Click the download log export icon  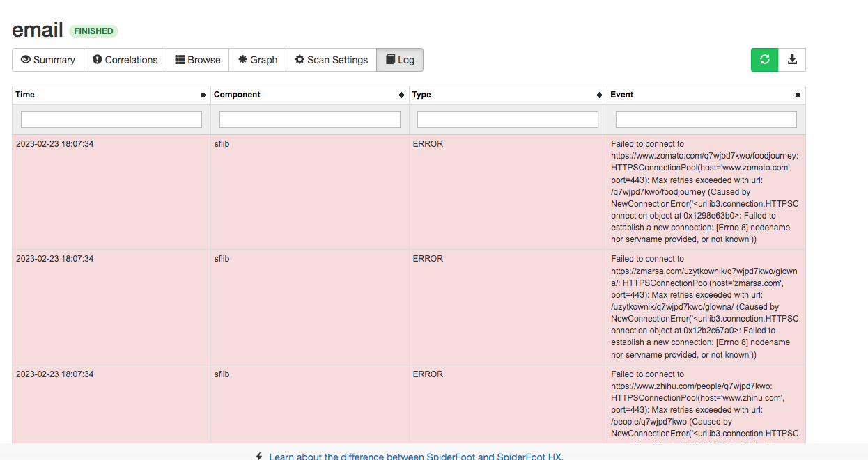click(792, 60)
